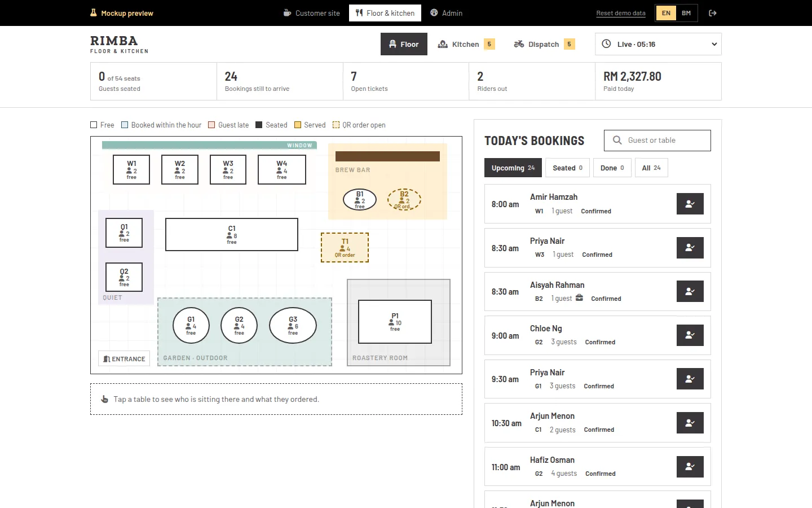Image resolution: width=812 pixels, height=508 pixels.
Task: Click the Amir Hamzah guest name
Action: 554,197
